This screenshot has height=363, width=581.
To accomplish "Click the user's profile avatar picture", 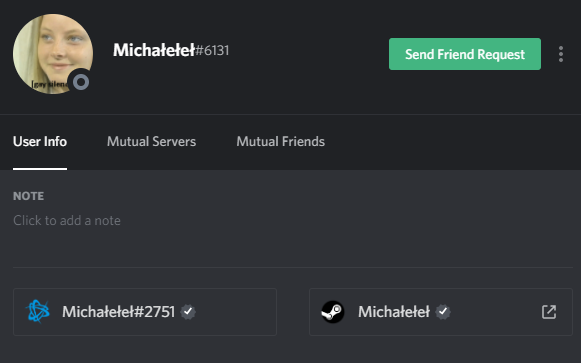I will [x=53, y=54].
